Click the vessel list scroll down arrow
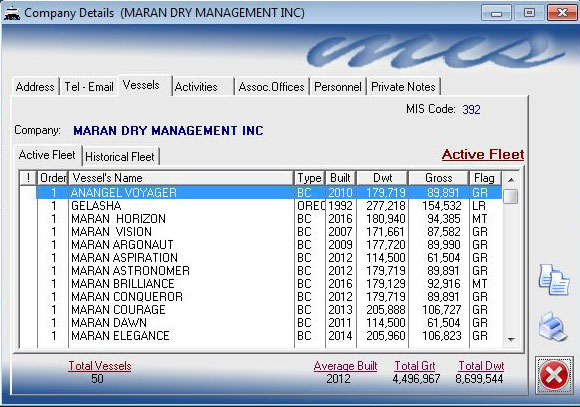Screen dimensions: 580x407 point(511,339)
